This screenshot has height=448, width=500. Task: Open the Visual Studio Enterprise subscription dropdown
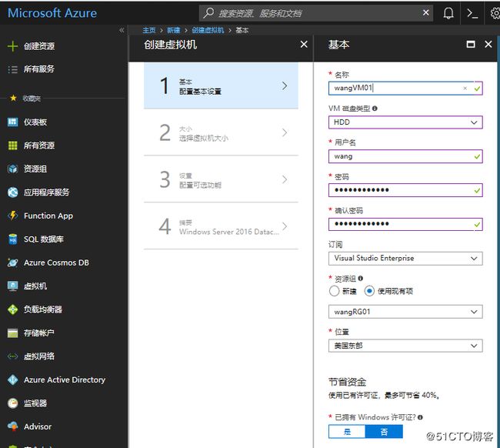tap(405, 258)
